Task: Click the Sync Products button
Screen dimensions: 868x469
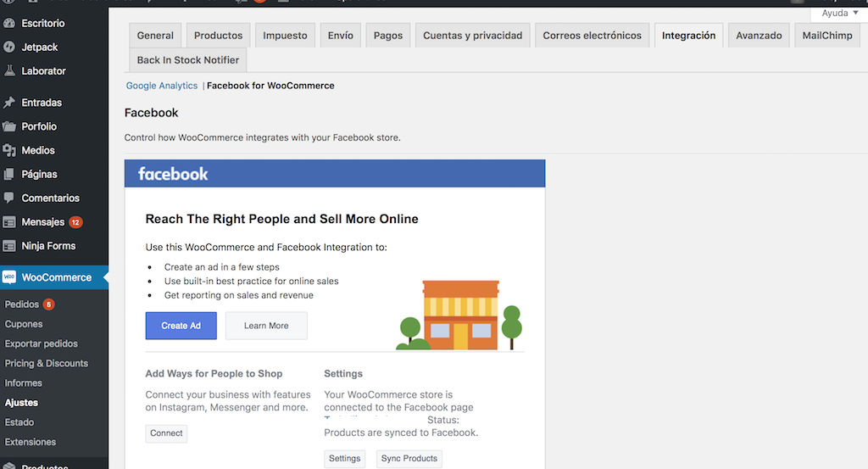Action: pyautogui.click(x=409, y=459)
